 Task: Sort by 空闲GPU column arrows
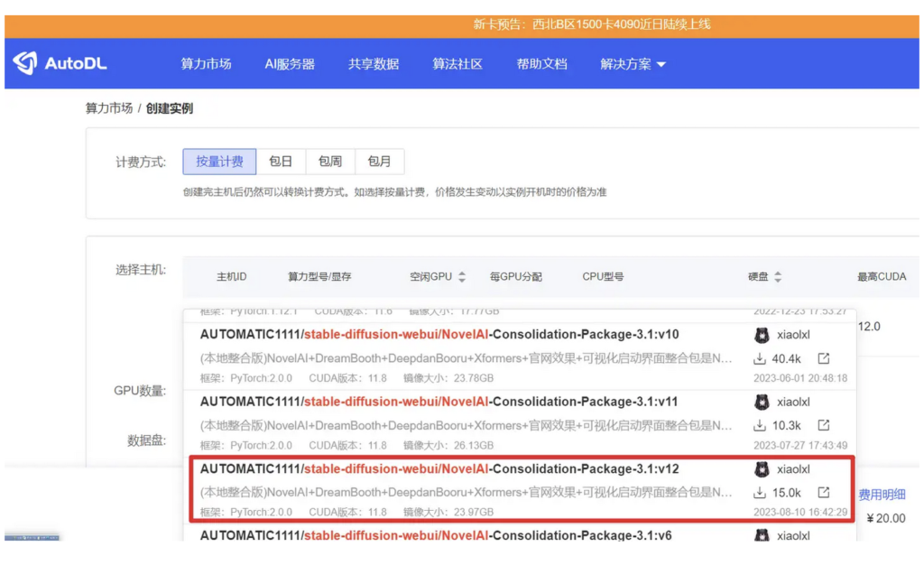pyautogui.click(x=462, y=277)
